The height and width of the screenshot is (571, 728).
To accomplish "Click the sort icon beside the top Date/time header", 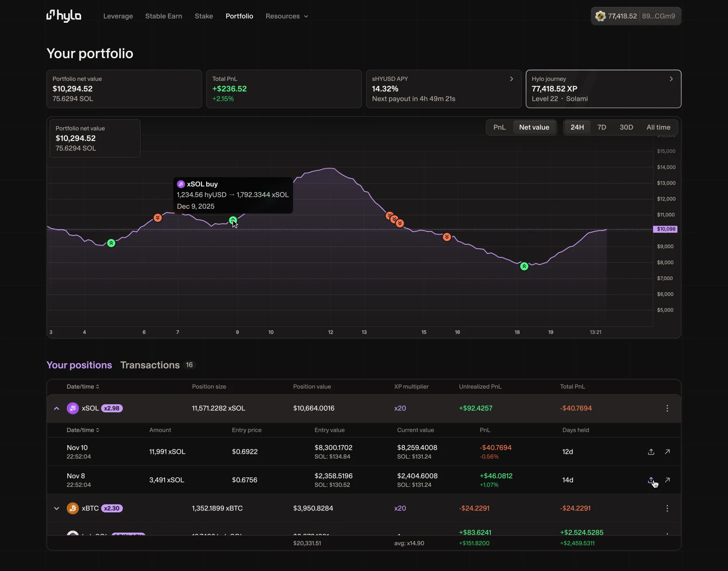I will tap(97, 387).
